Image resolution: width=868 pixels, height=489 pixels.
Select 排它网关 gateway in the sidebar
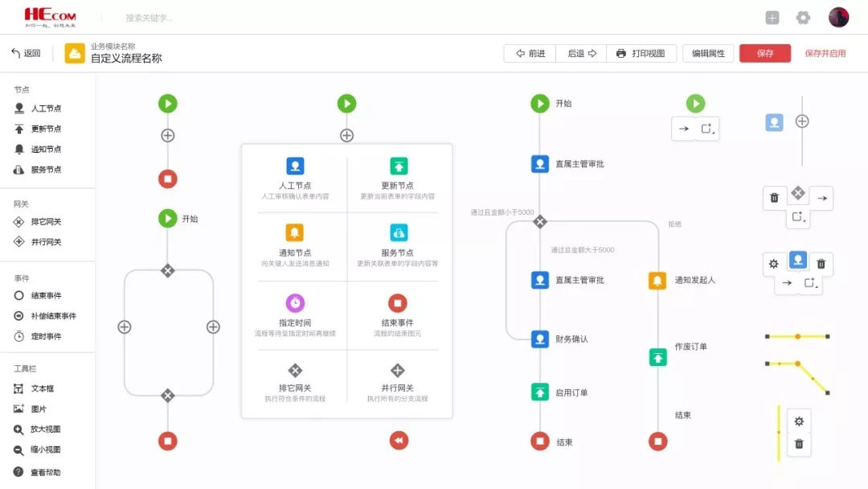coord(46,222)
